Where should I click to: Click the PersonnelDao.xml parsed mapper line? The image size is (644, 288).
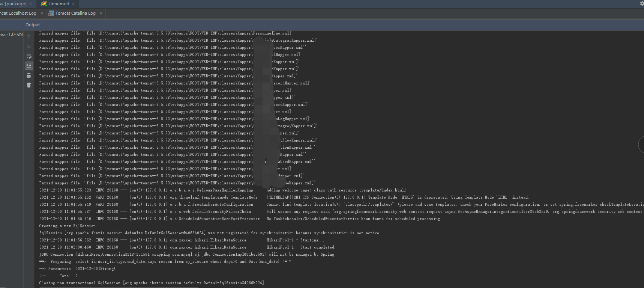tap(166, 33)
